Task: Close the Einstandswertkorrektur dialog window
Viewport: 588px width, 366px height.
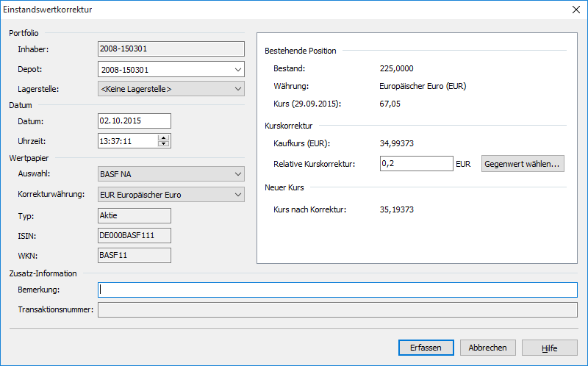Action: [x=574, y=10]
